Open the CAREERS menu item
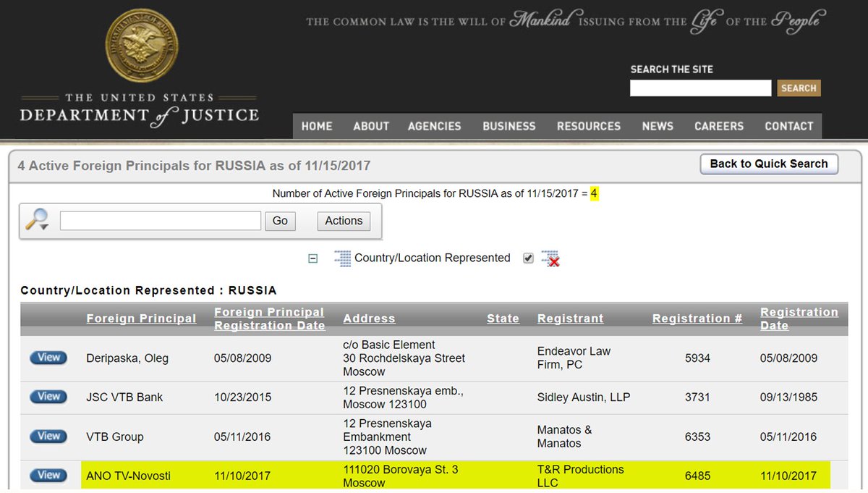This screenshot has width=868, height=493. (x=719, y=126)
